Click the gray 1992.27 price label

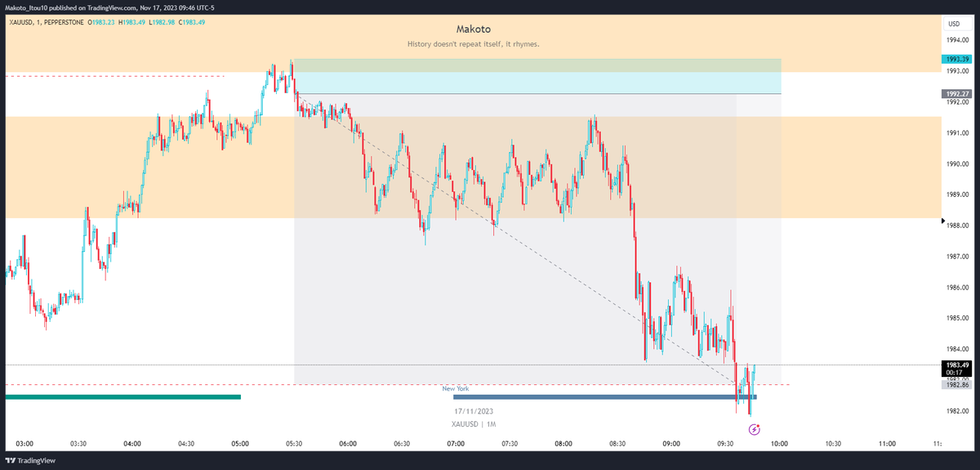tap(956, 94)
